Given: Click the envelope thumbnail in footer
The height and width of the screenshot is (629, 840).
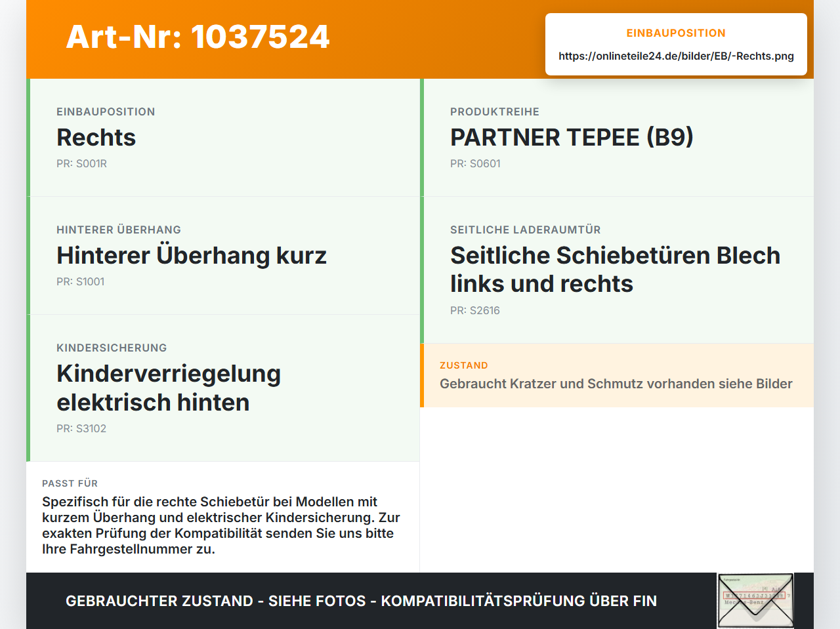Looking at the screenshot, I should tap(755, 601).
